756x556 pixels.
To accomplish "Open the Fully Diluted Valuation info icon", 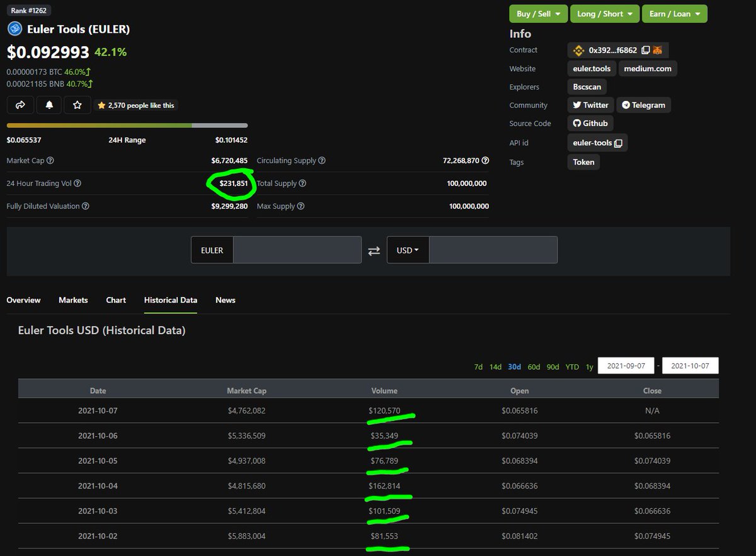I will point(86,206).
